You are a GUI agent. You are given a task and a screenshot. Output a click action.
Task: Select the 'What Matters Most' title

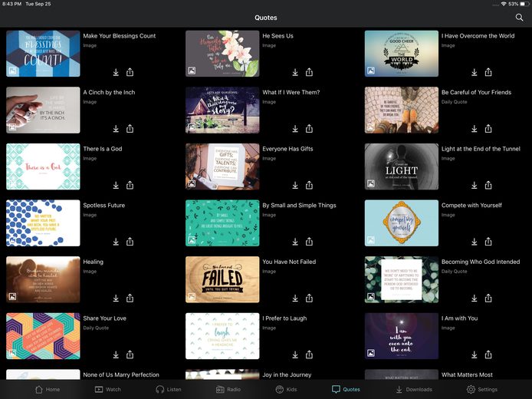click(x=467, y=374)
